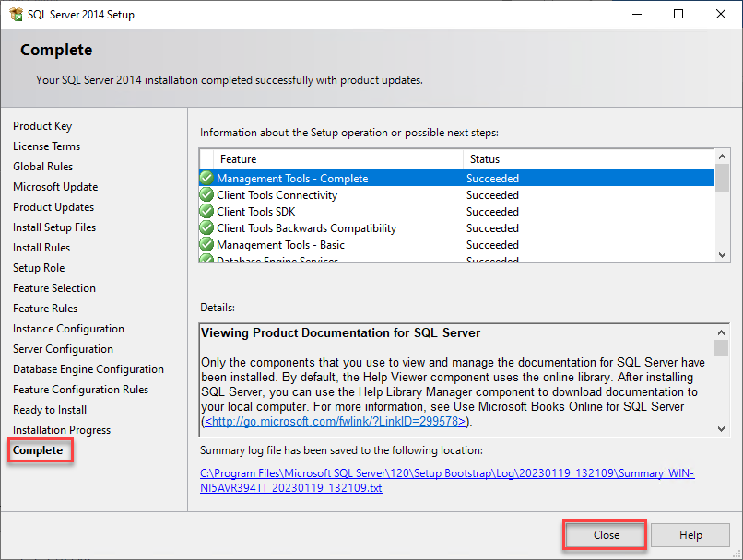Sort by the Status column header
This screenshot has width=743, height=560.
click(x=588, y=159)
